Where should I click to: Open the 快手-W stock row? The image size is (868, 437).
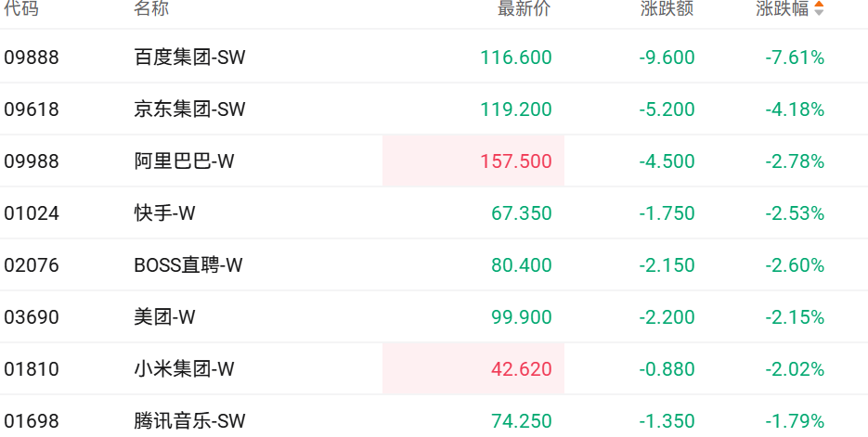click(x=164, y=213)
